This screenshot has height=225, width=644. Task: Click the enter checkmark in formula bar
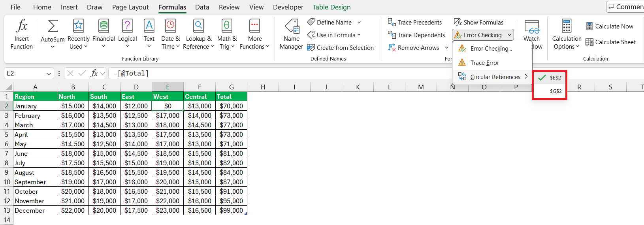tap(82, 73)
